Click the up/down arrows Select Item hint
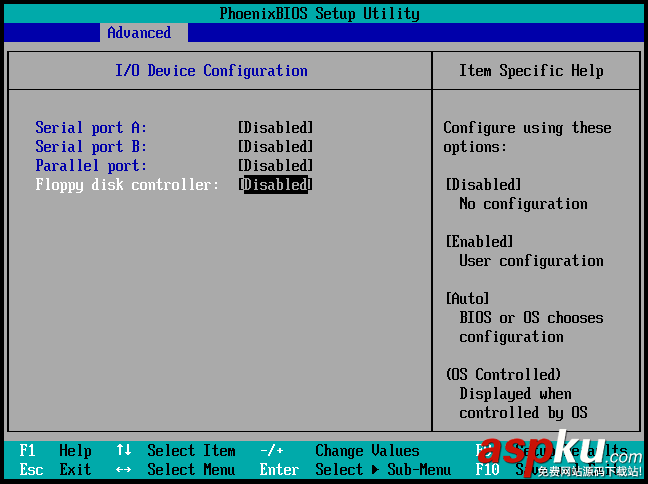Image resolution: width=648 pixels, height=484 pixels. (176, 450)
